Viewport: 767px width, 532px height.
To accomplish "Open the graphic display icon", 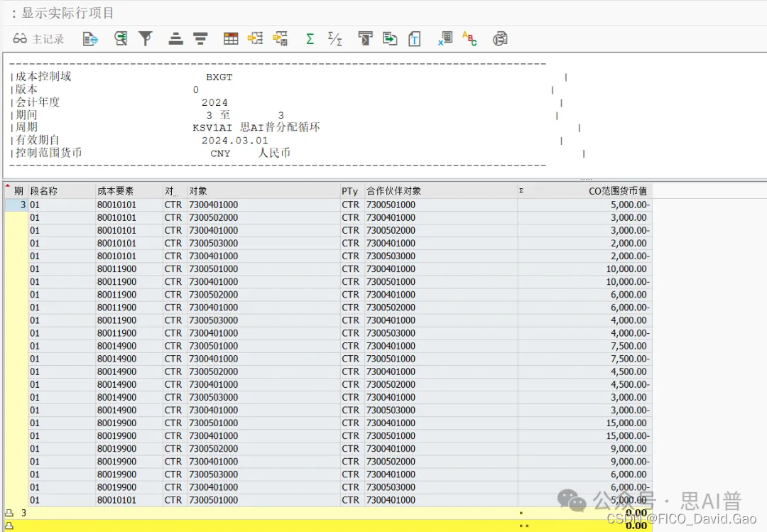I will coord(500,38).
